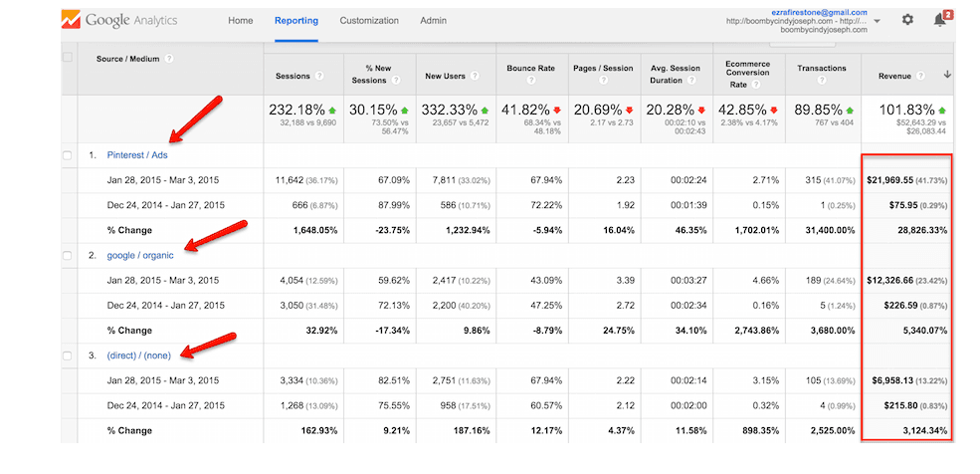Show help icon under Bounce Rate
Screen dimensions: 980x474
pyautogui.click(x=530, y=81)
